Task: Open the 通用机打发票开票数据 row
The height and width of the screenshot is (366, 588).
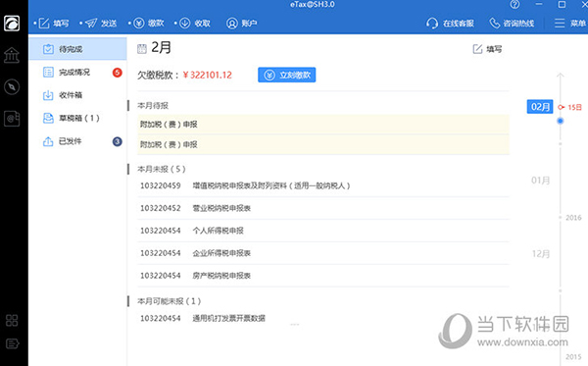Action: click(323, 318)
